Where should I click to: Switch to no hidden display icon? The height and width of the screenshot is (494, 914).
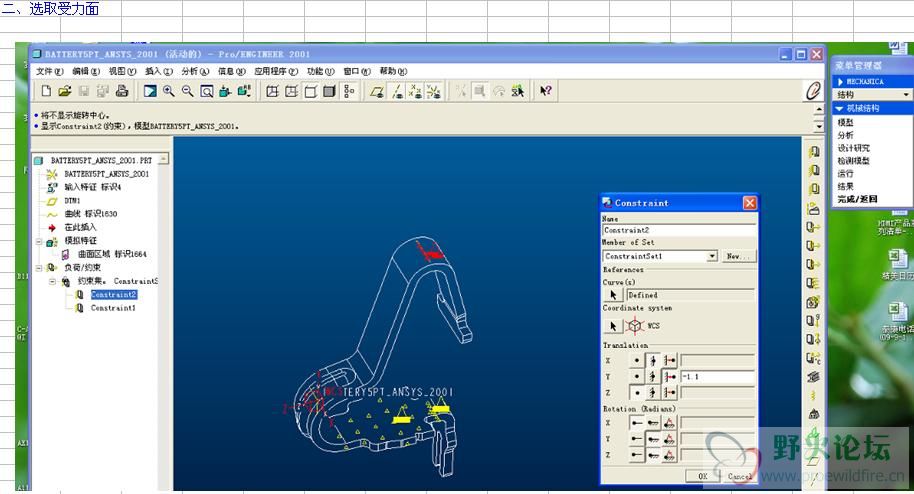[x=311, y=91]
